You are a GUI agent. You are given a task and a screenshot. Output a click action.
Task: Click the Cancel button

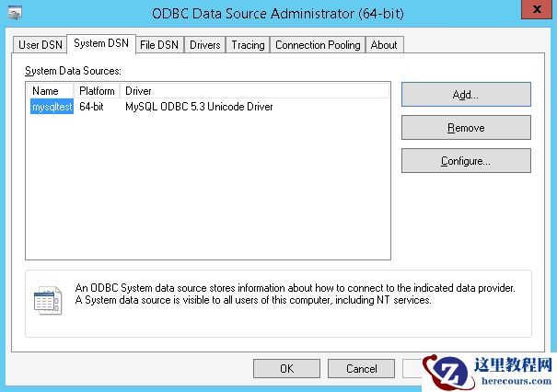(x=362, y=369)
